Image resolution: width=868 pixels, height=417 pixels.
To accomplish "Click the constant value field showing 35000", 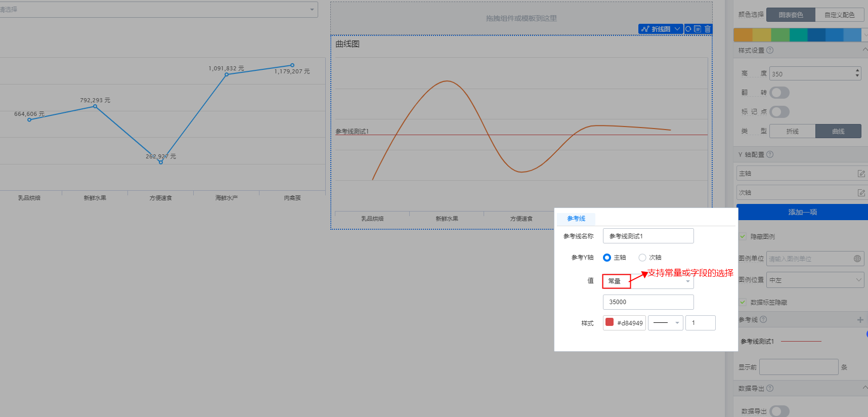I will (x=648, y=302).
